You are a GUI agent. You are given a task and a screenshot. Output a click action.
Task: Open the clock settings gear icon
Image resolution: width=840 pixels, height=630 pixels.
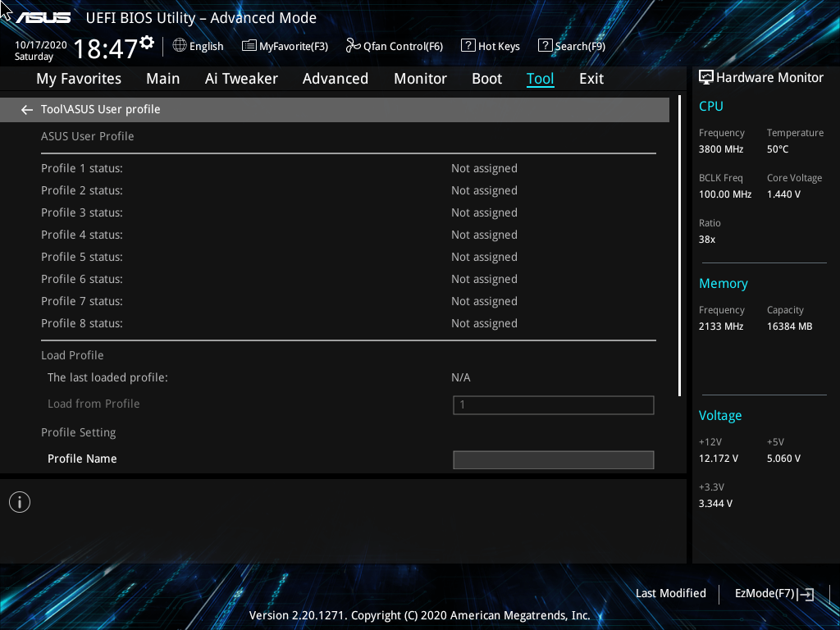coord(147,43)
